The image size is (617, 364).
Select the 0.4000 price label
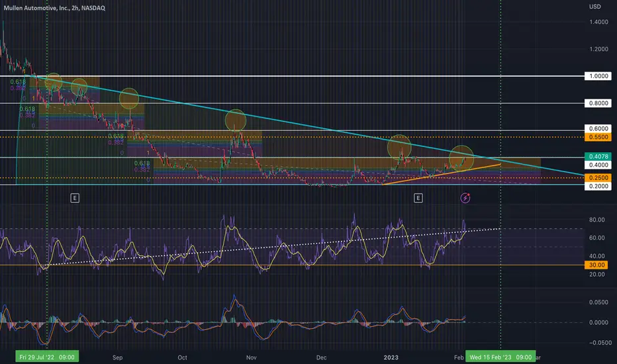pyautogui.click(x=598, y=165)
